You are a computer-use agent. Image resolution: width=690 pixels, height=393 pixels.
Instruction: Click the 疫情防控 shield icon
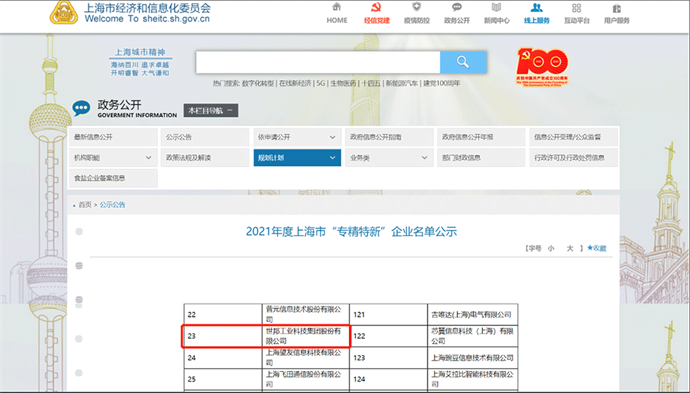point(417,7)
